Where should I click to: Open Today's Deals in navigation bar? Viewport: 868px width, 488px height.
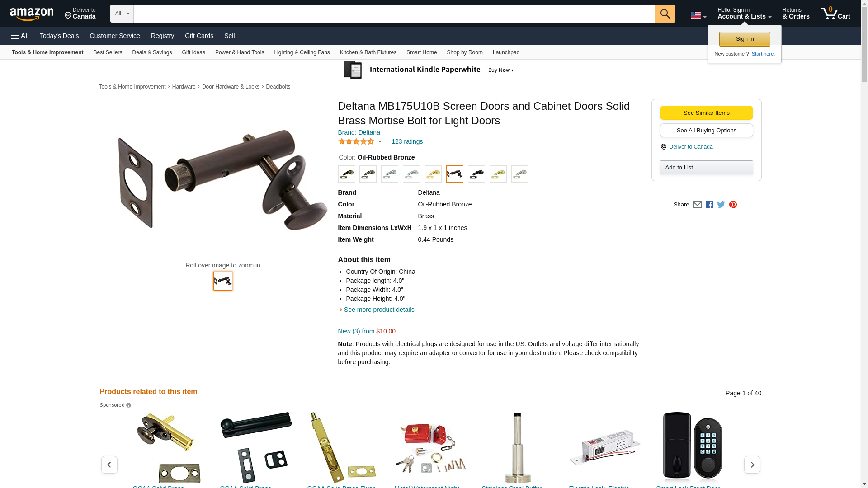click(x=59, y=36)
